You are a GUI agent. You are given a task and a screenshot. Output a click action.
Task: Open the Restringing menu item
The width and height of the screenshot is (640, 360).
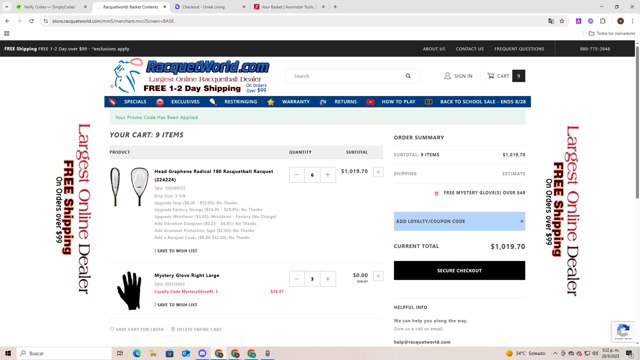click(x=241, y=102)
